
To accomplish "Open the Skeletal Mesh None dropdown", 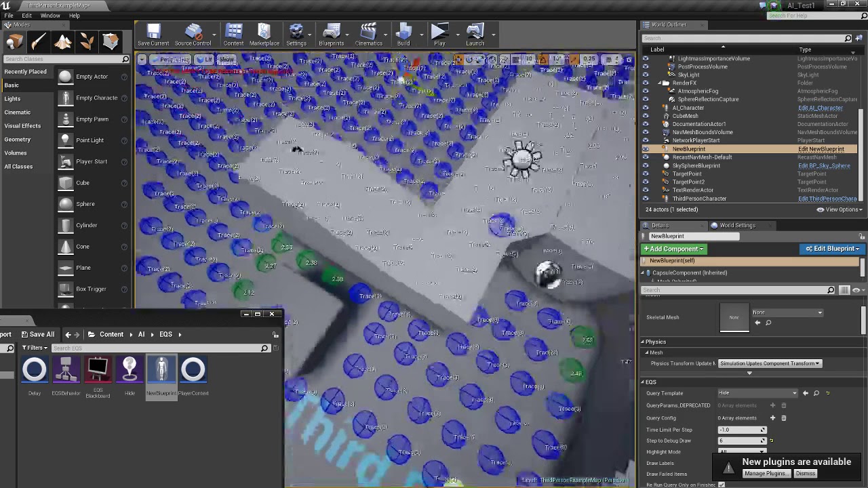I will 787,312.
